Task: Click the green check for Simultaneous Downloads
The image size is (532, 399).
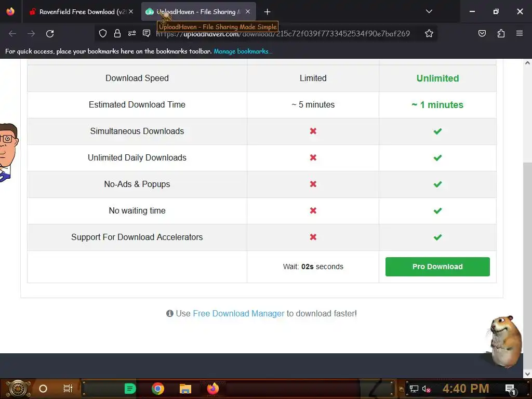Action: (437, 131)
